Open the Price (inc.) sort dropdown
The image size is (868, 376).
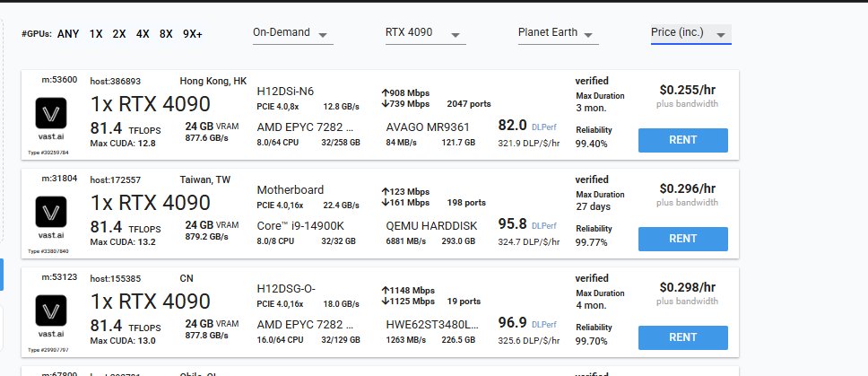point(690,33)
